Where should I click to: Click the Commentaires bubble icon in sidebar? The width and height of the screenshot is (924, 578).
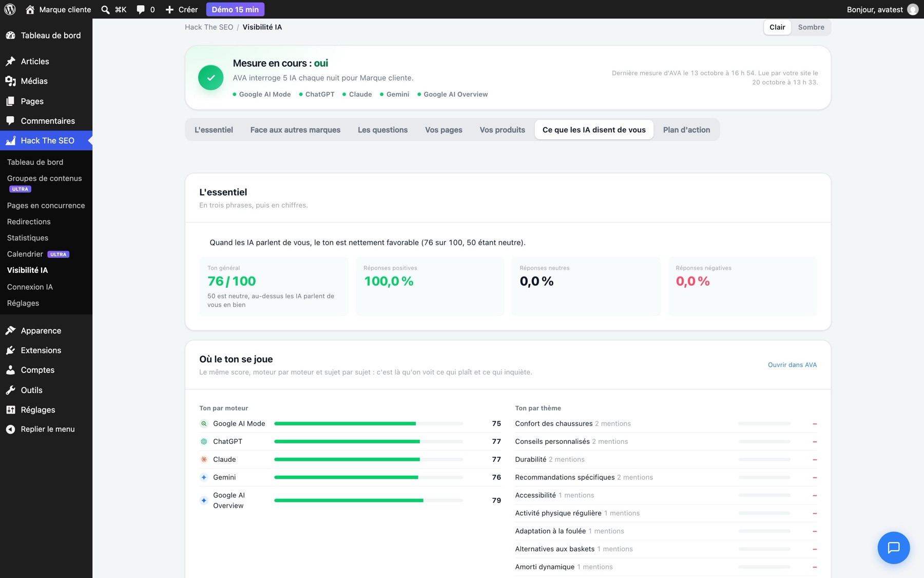pos(10,121)
